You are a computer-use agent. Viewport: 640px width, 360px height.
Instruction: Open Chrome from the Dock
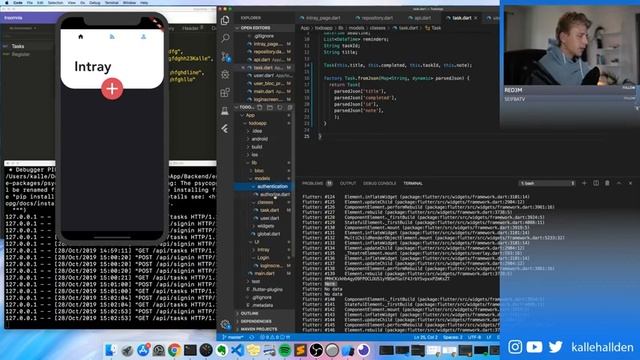(x=174, y=350)
